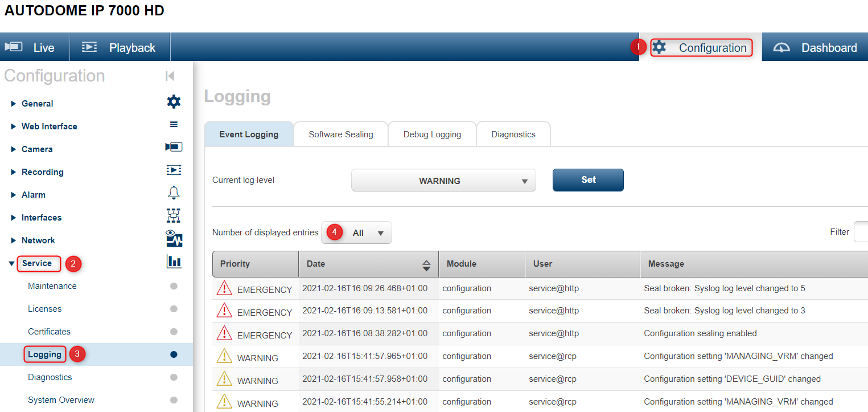Click the Live camera icon
The image size is (868, 412).
click(13, 47)
